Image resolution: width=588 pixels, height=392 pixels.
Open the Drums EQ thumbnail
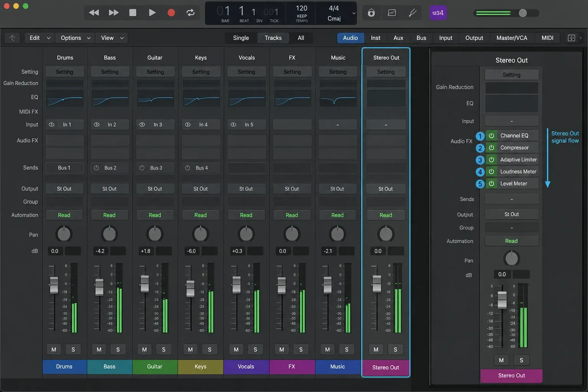click(x=65, y=98)
